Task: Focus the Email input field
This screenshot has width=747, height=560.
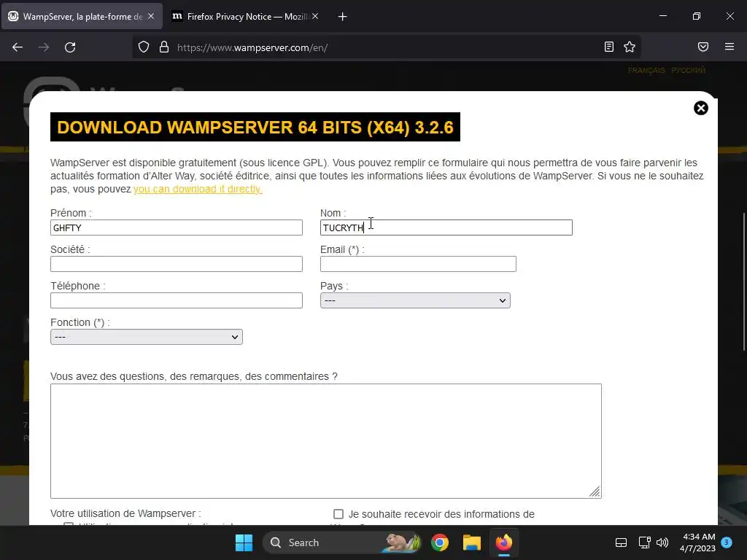Action: (x=418, y=264)
